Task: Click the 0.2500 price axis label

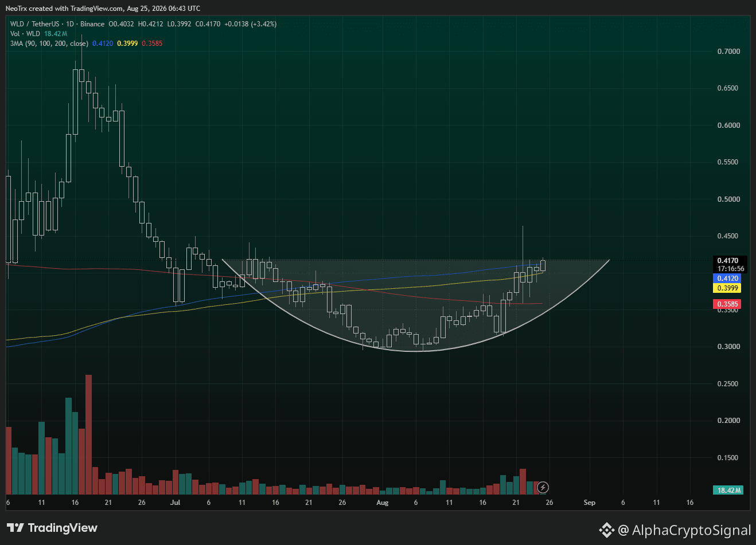Action: pyautogui.click(x=728, y=384)
